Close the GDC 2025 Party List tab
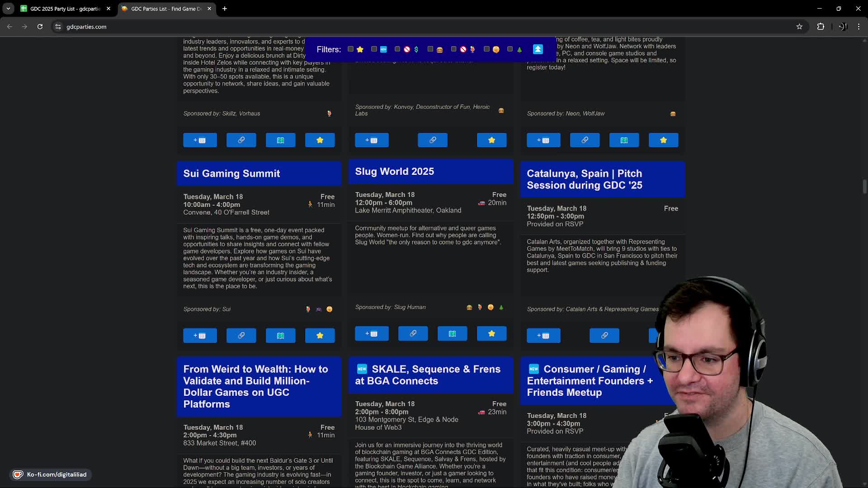Viewport: 868px width, 488px height. point(108,9)
